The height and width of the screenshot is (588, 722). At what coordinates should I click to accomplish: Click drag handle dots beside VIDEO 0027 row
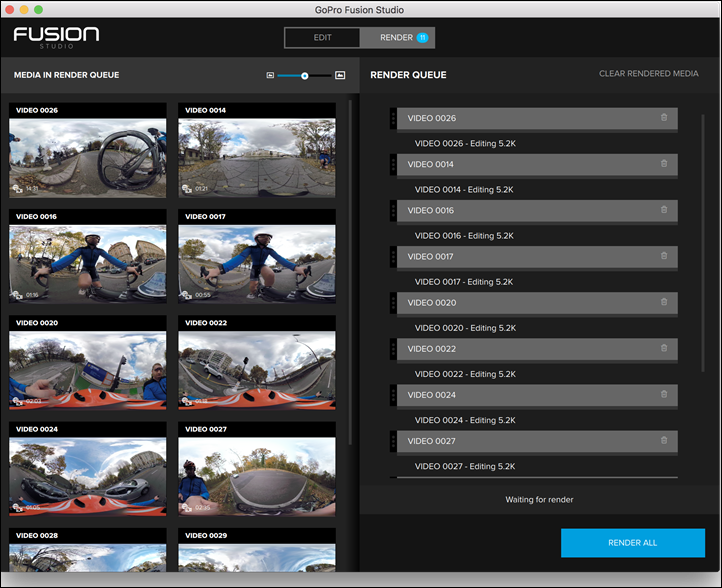pyautogui.click(x=393, y=441)
